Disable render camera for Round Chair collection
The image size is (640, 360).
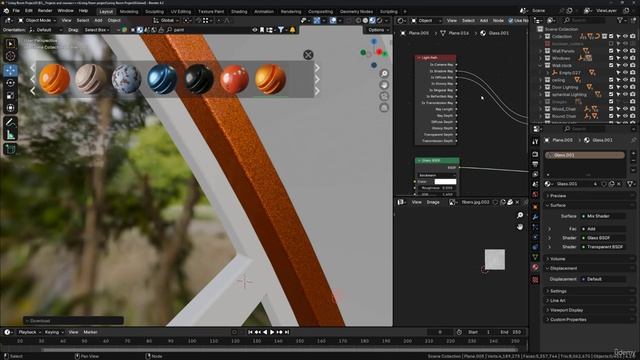[632, 116]
